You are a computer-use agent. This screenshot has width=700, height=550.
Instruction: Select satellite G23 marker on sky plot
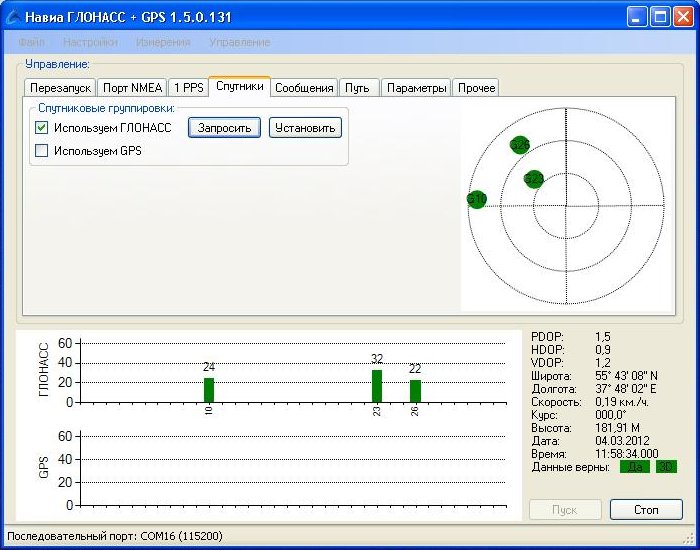534,179
